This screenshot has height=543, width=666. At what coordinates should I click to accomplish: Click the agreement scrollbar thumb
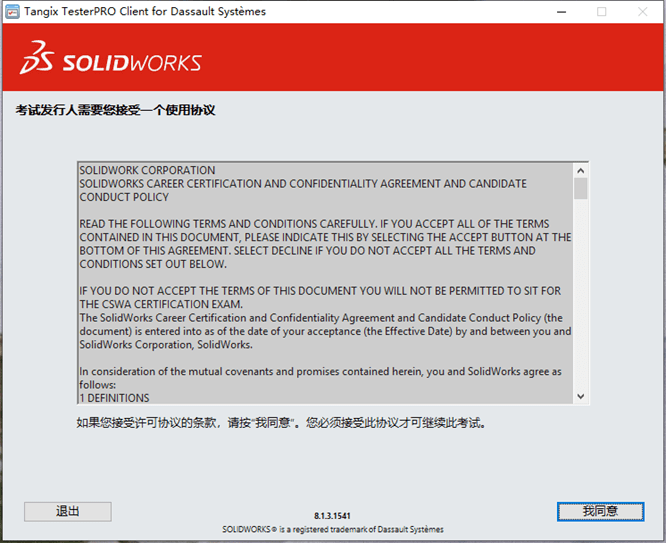581,189
